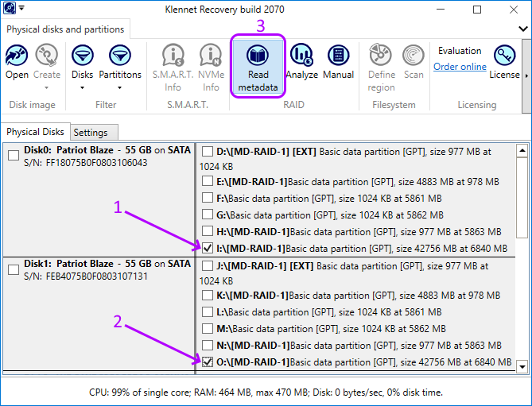This screenshot has width=532, height=406.
Task: Check the Disk0 Patriot Blaze checkbox
Action: (x=14, y=155)
